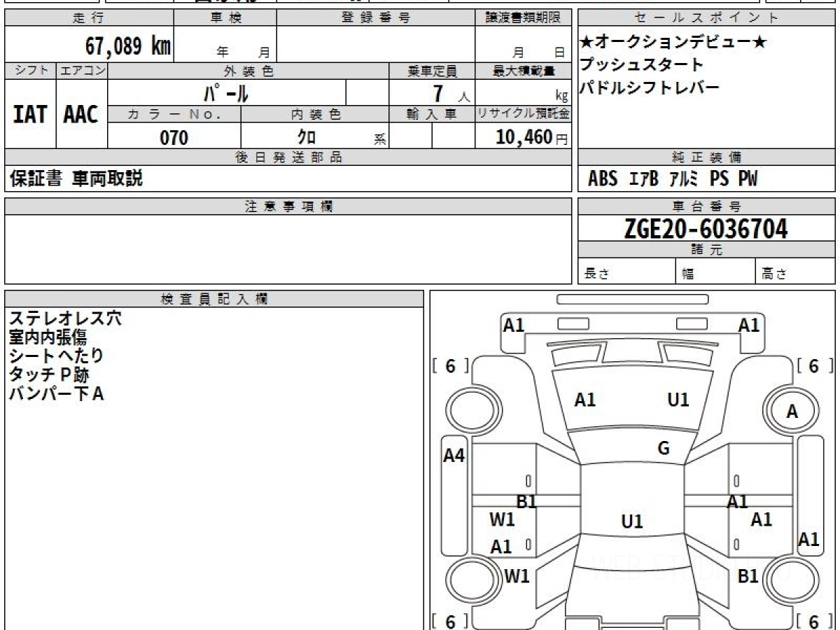Select the 外装色 header
The width and height of the screenshot is (840, 630).
coord(248,71)
